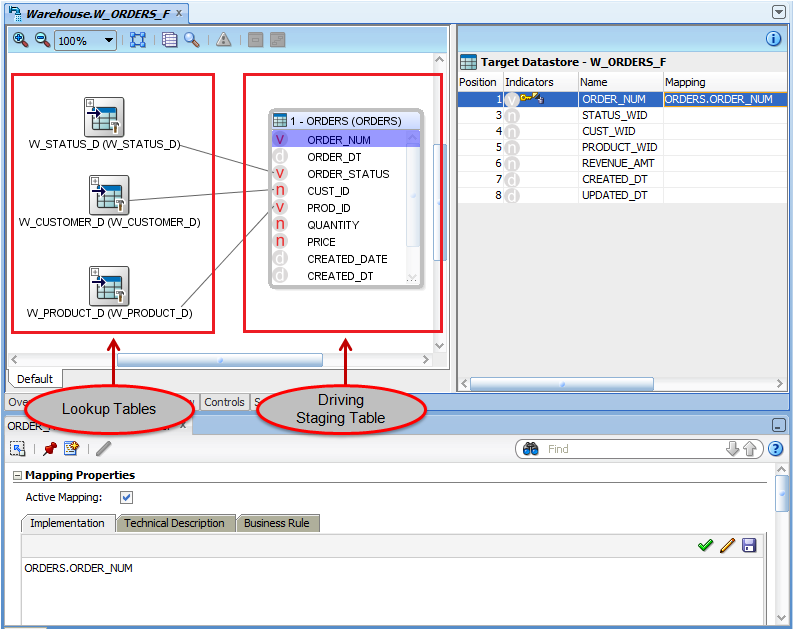The width and height of the screenshot is (794, 630).
Task: Click the save disk icon for mapping
Action: [x=748, y=545]
